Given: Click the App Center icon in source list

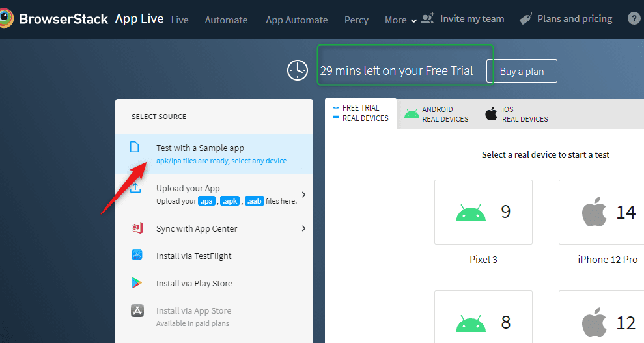Looking at the screenshot, I should 137,228.
